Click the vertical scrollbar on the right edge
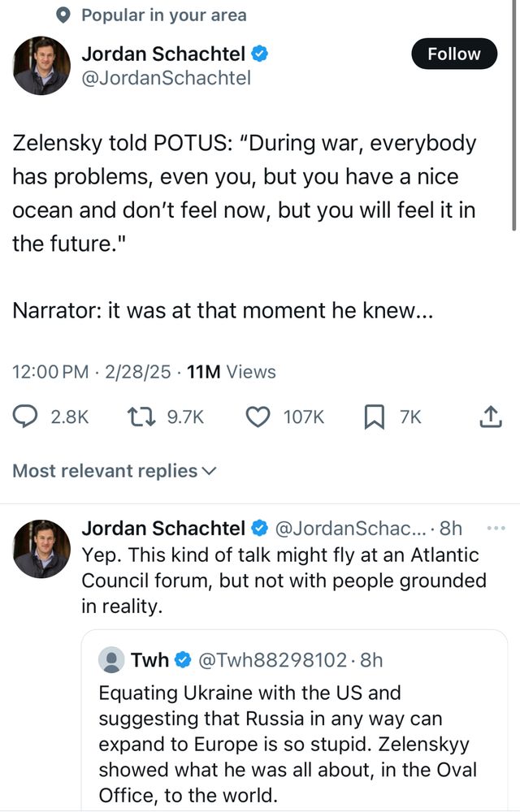Image resolution: width=520 pixels, height=812 pixels. tap(515, 114)
